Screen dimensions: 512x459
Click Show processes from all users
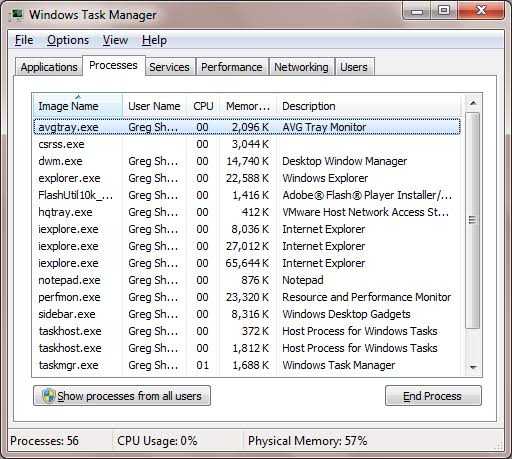tap(122, 396)
